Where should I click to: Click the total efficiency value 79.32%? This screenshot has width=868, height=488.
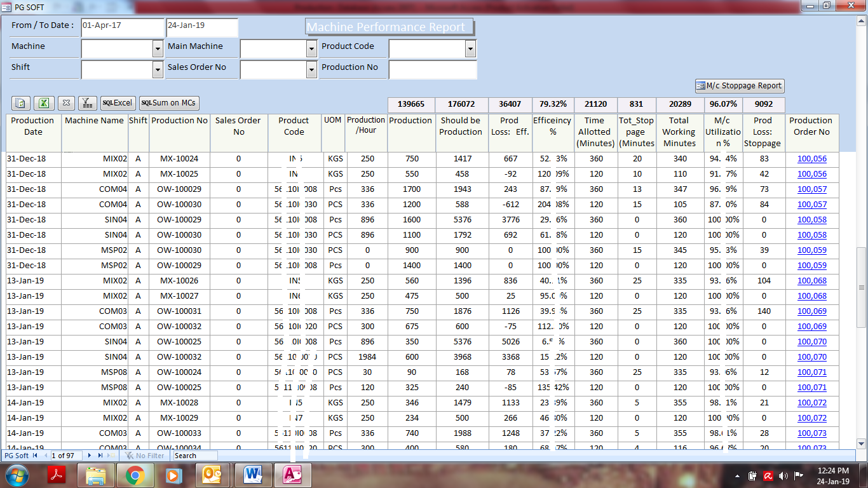(x=553, y=105)
